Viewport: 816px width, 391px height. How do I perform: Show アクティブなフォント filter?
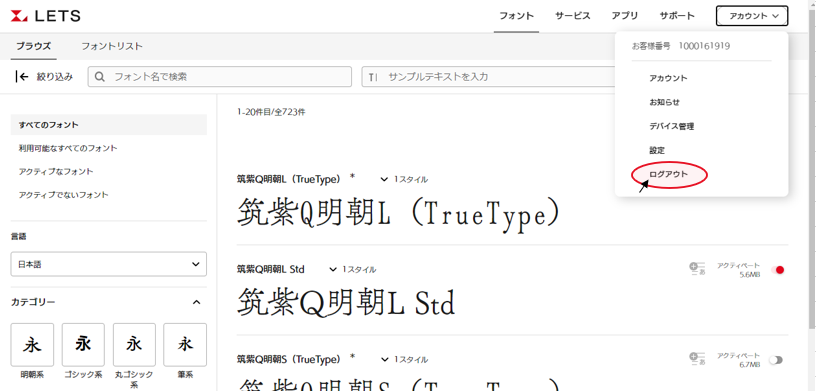[56, 172]
